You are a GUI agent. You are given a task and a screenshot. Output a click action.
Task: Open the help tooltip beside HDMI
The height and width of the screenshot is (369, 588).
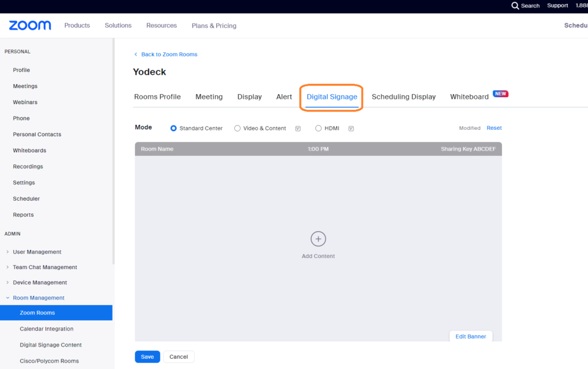(351, 128)
